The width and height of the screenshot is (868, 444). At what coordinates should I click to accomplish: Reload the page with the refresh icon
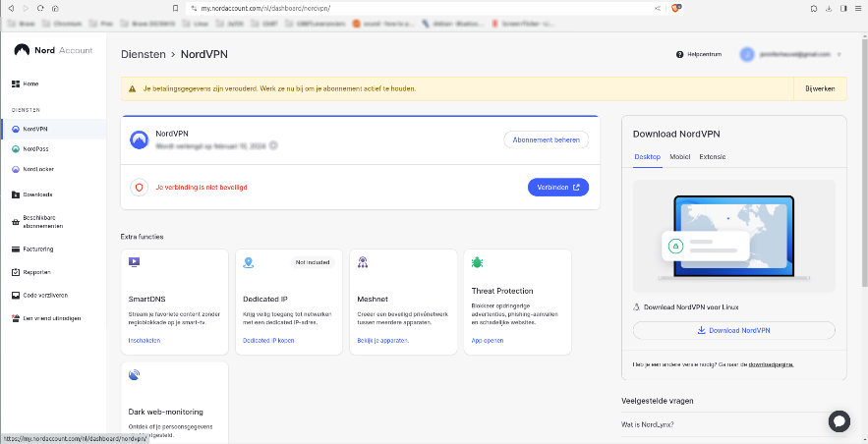tap(40, 8)
